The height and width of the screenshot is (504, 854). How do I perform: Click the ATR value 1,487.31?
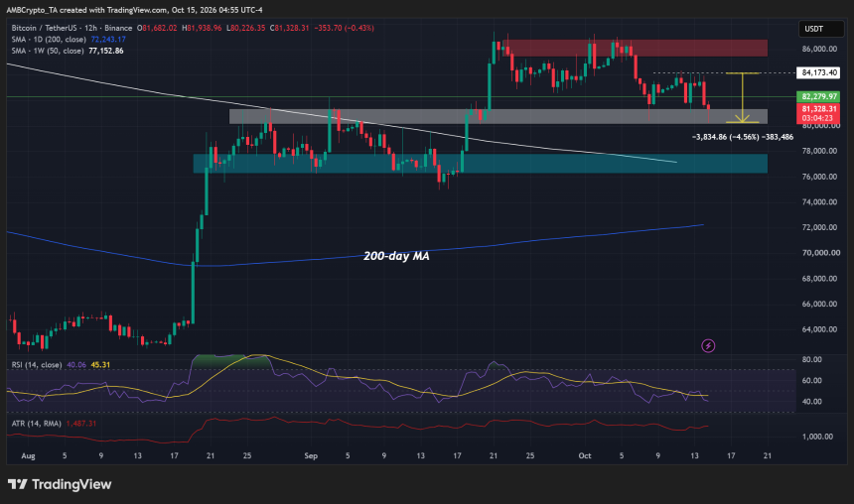coord(81,424)
